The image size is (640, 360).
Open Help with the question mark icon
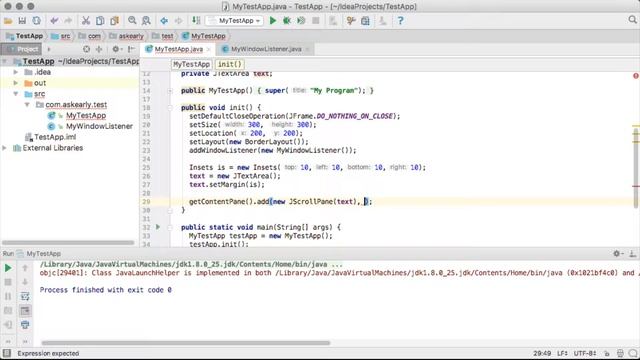pos(400,20)
